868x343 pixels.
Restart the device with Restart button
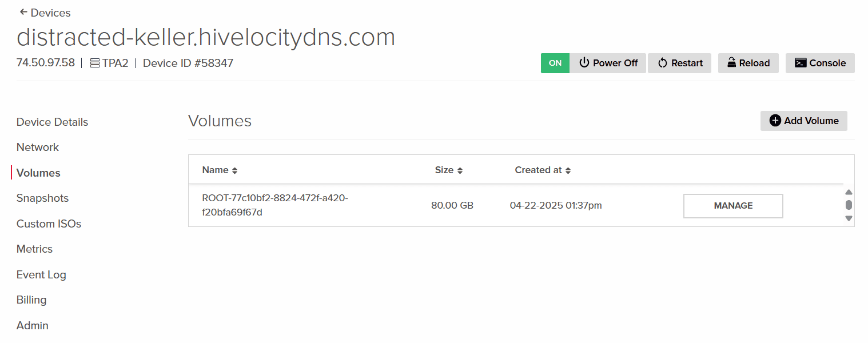pyautogui.click(x=679, y=63)
